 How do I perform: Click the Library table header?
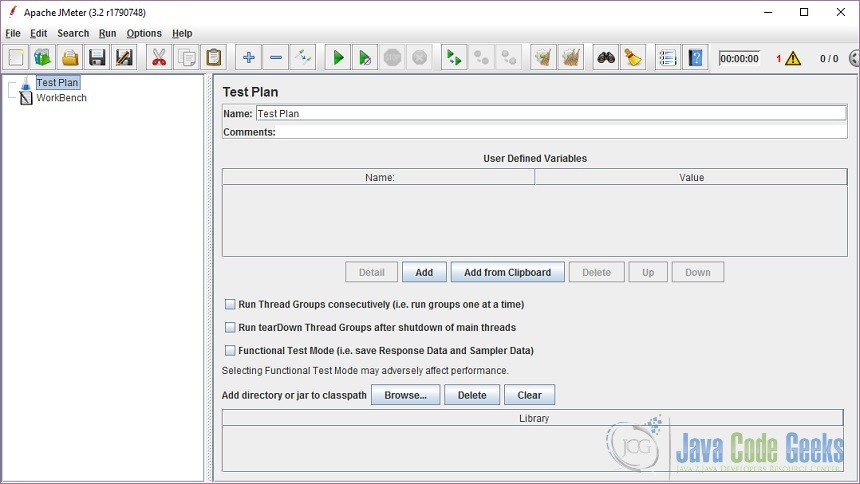533,418
